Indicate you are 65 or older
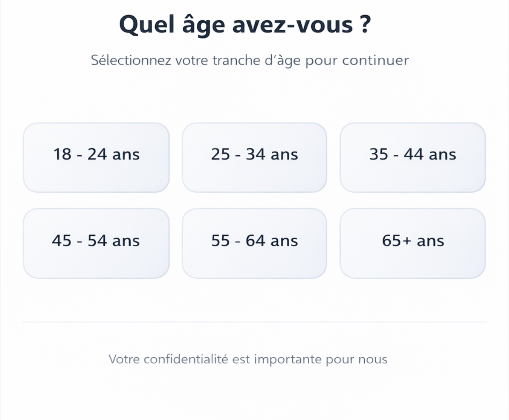Image resolution: width=509 pixels, height=420 pixels. (x=413, y=243)
